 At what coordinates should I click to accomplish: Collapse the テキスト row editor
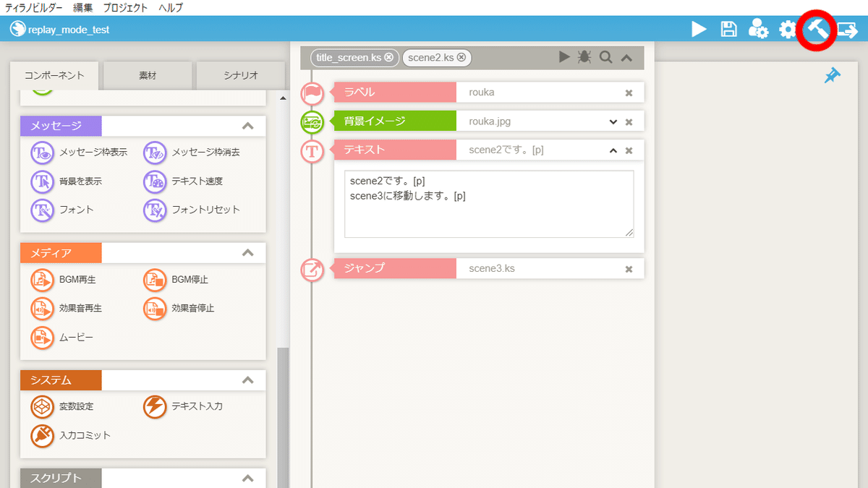pos(613,150)
